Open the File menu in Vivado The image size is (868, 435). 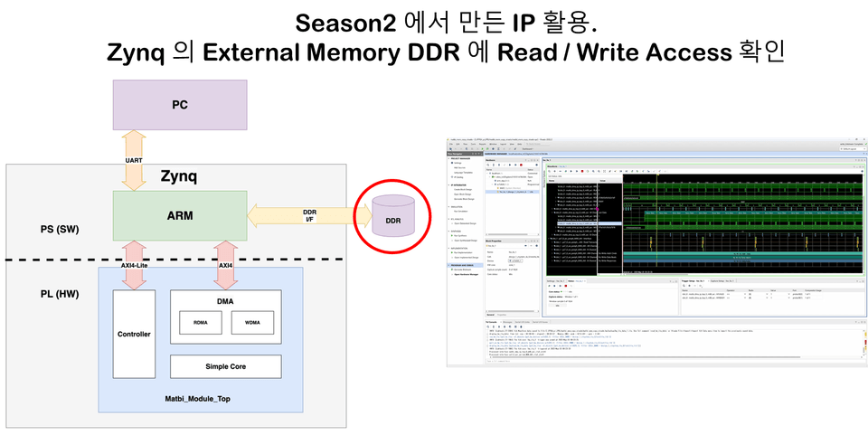tap(451, 144)
